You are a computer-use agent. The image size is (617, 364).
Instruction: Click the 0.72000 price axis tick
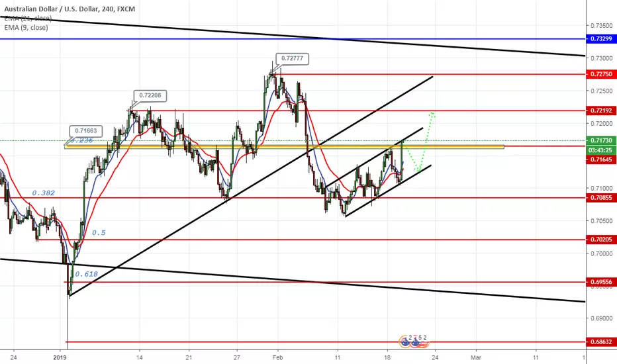tap(602, 124)
